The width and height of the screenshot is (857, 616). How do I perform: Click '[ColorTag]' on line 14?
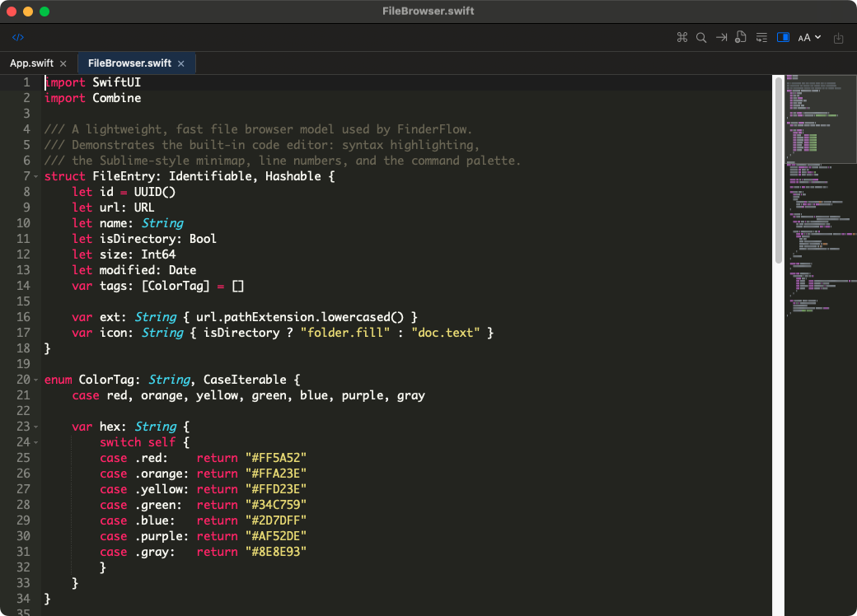(176, 286)
